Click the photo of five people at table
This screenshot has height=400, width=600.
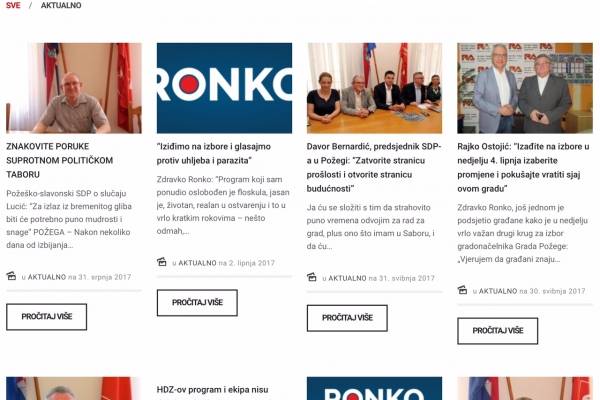tap(374, 88)
